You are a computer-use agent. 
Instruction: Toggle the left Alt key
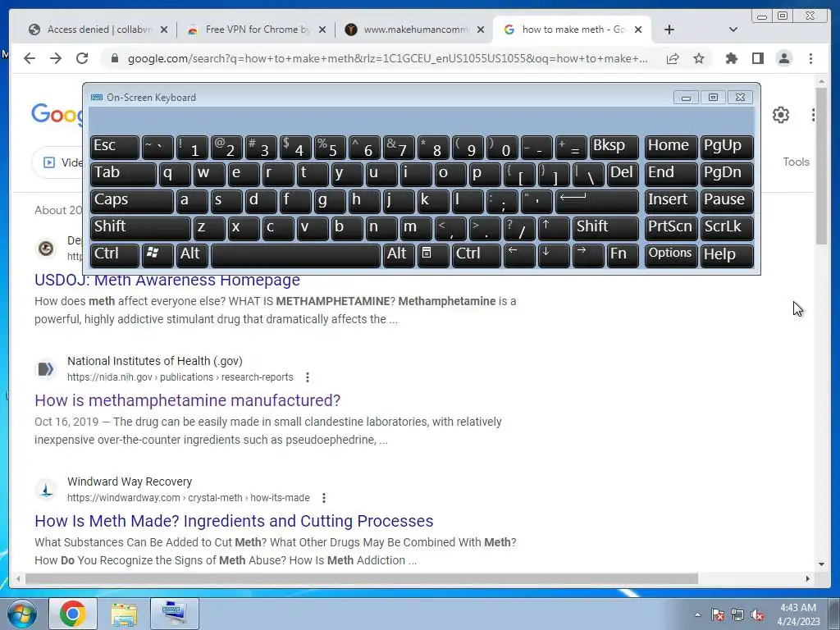tap(192, 255)
